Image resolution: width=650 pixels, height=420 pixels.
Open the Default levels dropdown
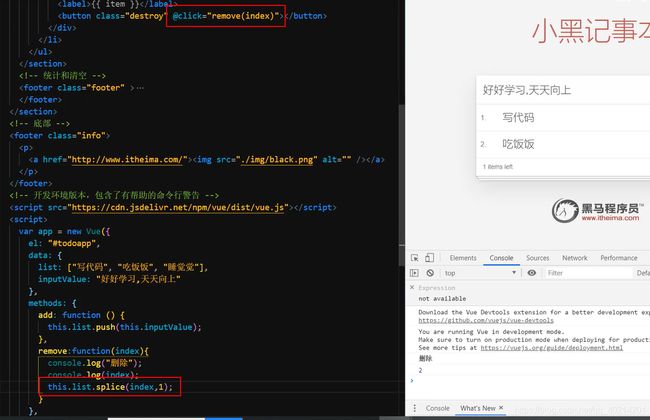643,273
